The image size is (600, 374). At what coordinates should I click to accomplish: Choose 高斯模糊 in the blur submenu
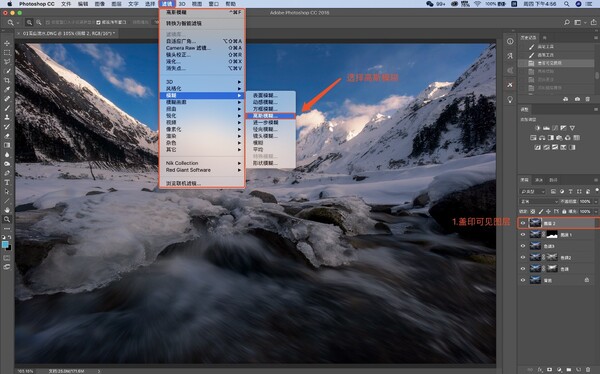pos(271,116)
